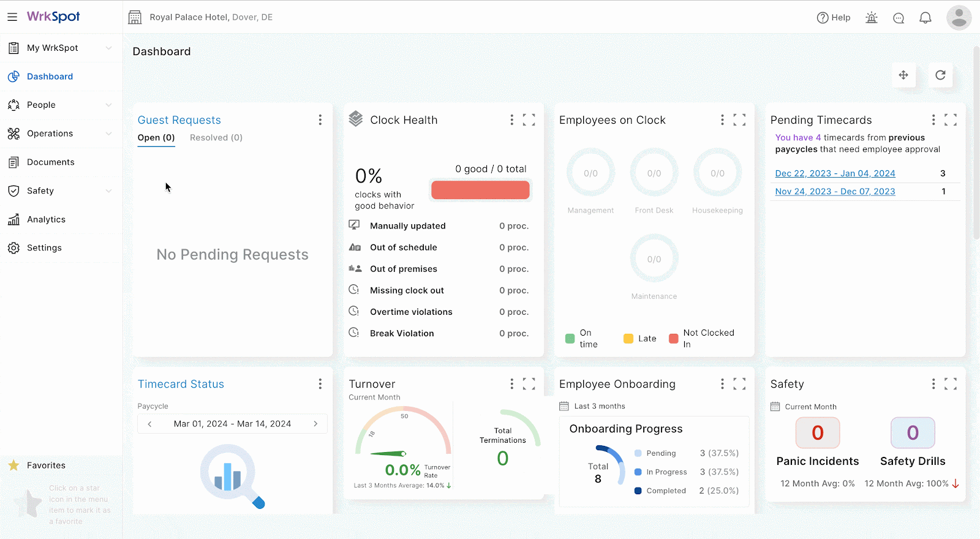This screenshot has width=980, height=539.
Task: Open Employee Onboarding three-dot options
Action: click(722, 384)
